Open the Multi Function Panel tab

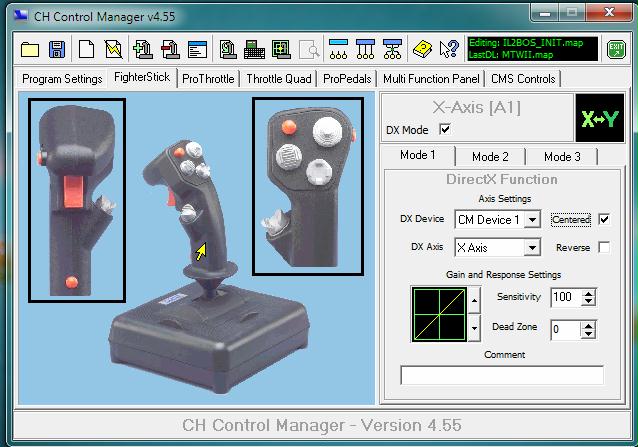[x=431, y=79]
